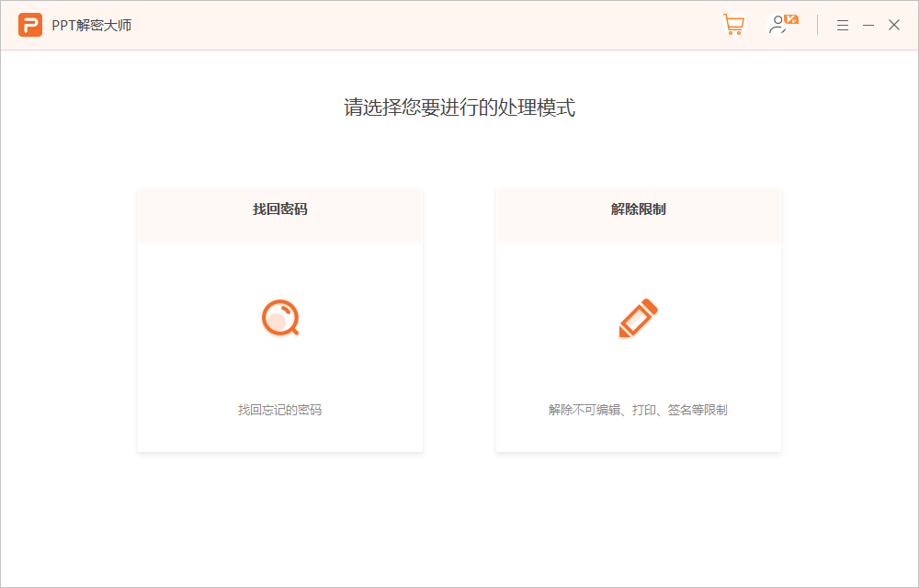Viewport: 919px width, 588px height.
Task: Click the PPT解密大师 title text
Action: tap(91, 25)
